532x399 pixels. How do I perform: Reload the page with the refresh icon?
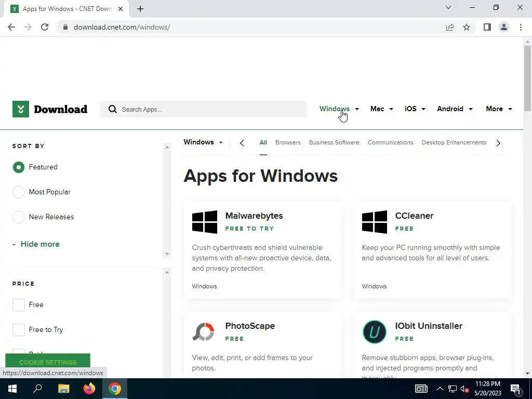coord(45,27)
